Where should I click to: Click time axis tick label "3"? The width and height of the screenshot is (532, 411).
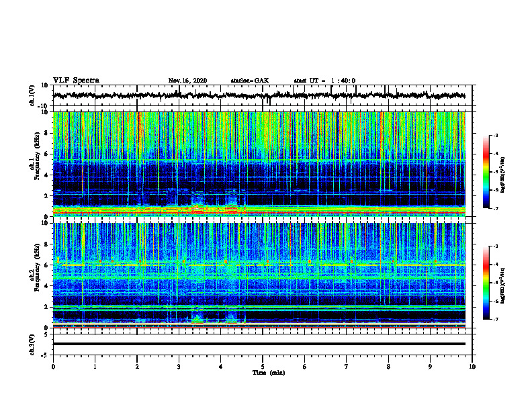pos(179,367)
